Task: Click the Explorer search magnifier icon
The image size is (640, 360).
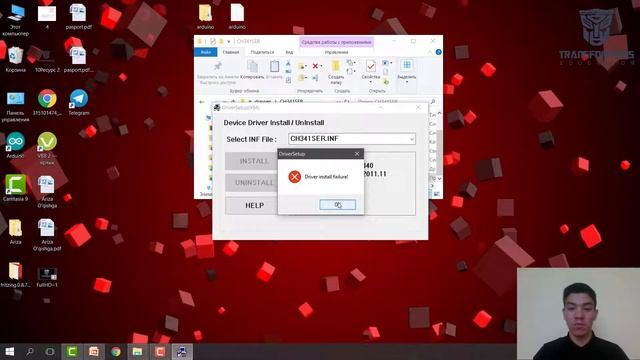Action: [x=433, y=101]
